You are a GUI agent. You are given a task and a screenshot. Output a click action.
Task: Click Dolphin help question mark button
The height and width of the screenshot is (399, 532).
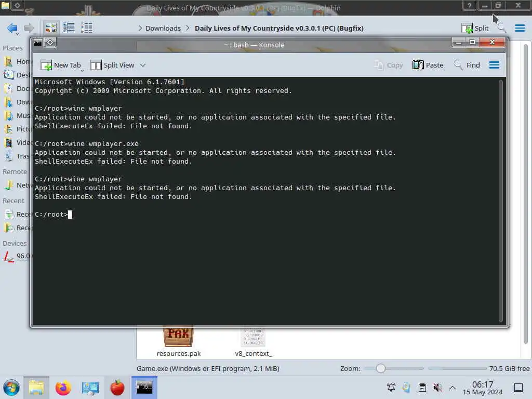[469, 6]
